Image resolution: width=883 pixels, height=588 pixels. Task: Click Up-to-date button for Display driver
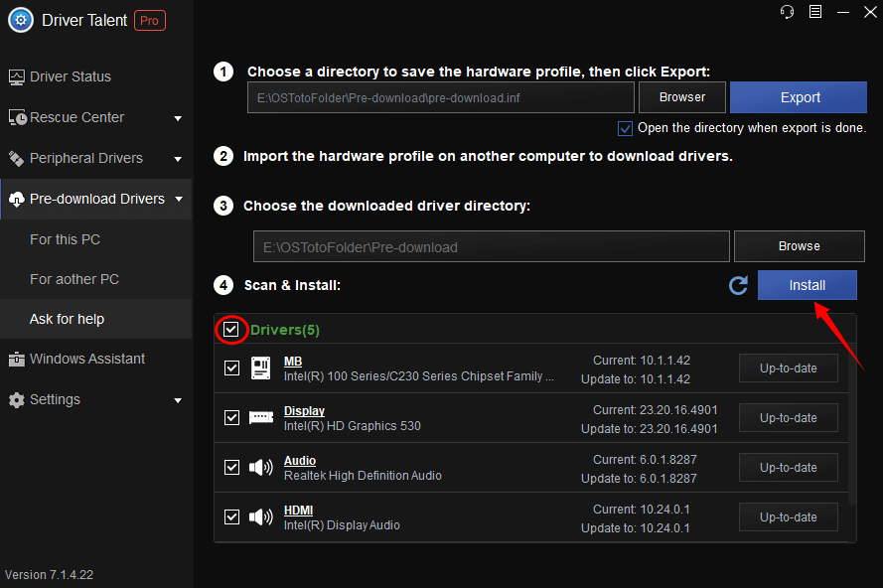click(x=789, y=418)
